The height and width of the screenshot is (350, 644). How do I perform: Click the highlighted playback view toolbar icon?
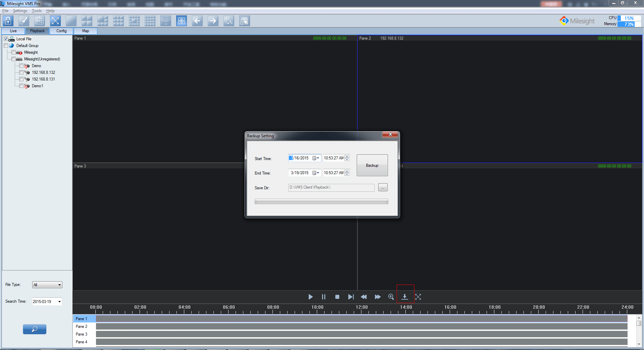click(x=182, y=21)
